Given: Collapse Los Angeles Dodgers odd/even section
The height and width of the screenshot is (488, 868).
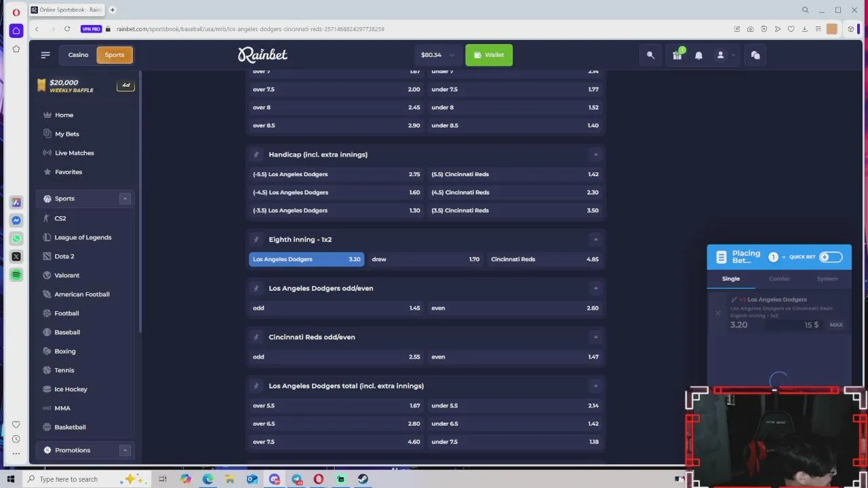Looking at the screenshot, I should [595, 288].
